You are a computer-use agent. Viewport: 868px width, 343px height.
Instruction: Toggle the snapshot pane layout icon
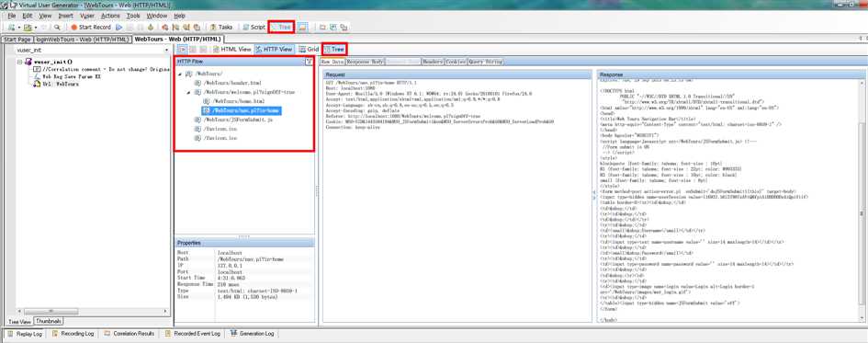(x=181, y=50)
